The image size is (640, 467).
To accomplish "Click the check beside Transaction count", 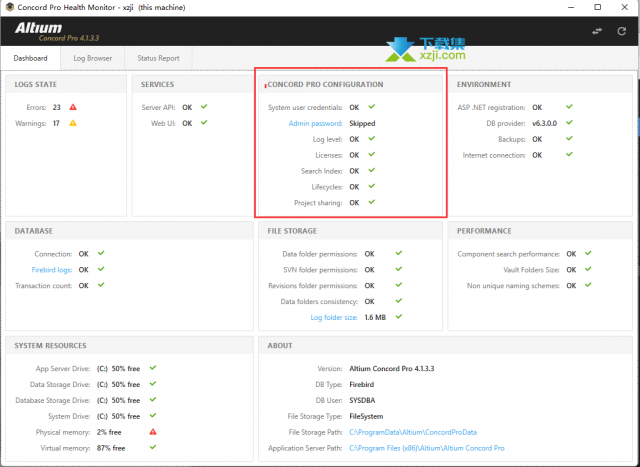I will coord(101,285).
